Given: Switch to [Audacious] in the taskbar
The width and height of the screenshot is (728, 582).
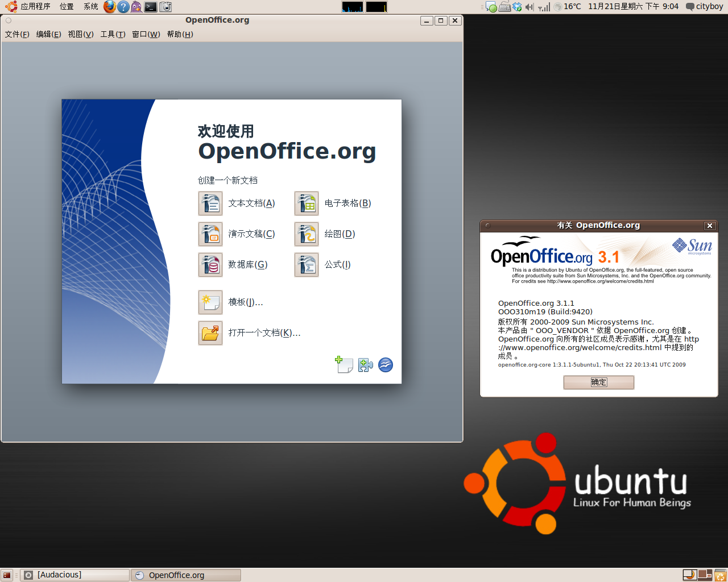Looking at the screenshot, I should pyautogui.click(x=75, y=575).
